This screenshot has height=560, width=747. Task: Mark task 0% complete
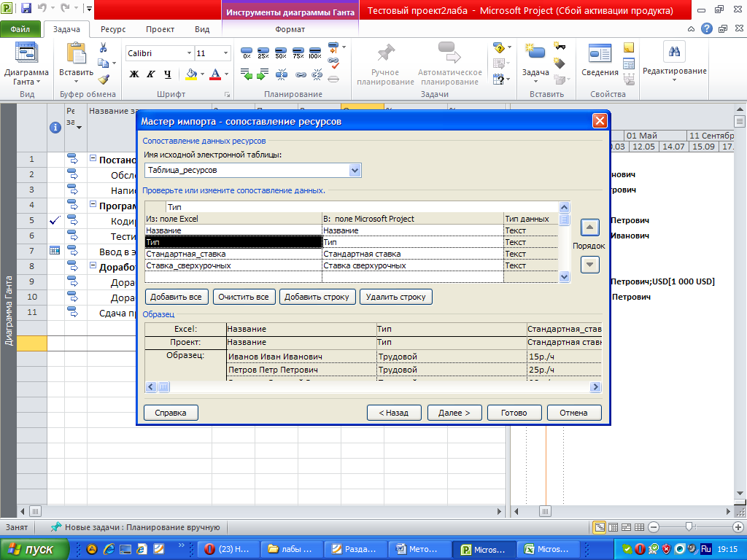(x=247, y=52)
